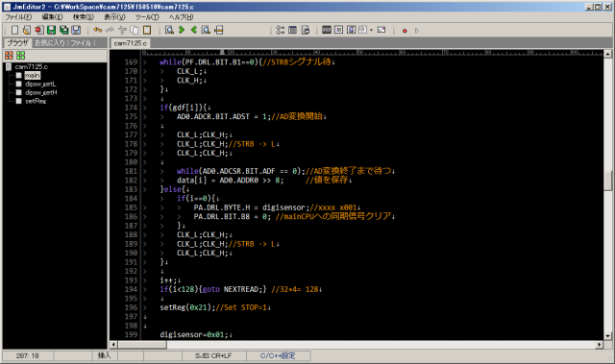Viewport: 615px width, 364px height.
Task: Click the SJIS CR+LF encoding status entry
Action: [x=213, y=355]
